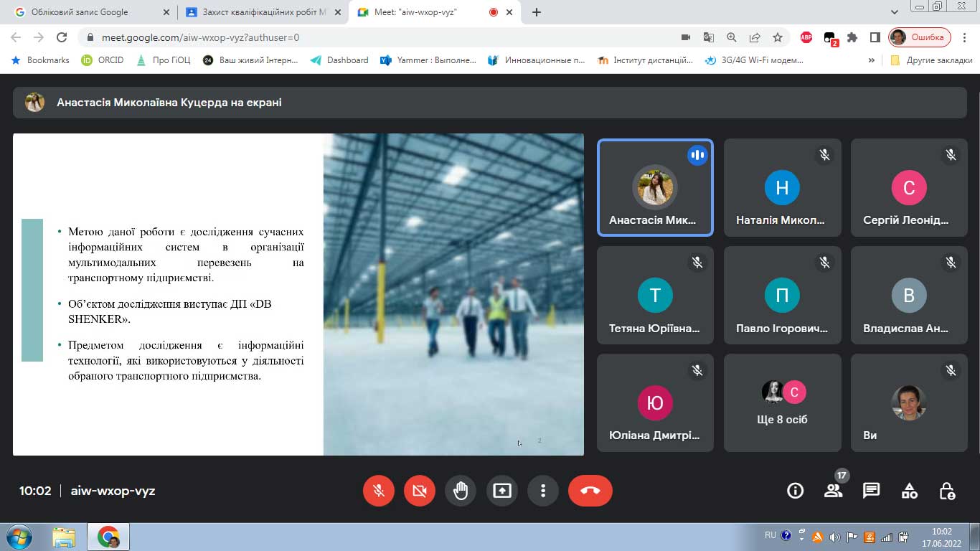
Task: Click the address bar URL field
Action: (359, 37)
